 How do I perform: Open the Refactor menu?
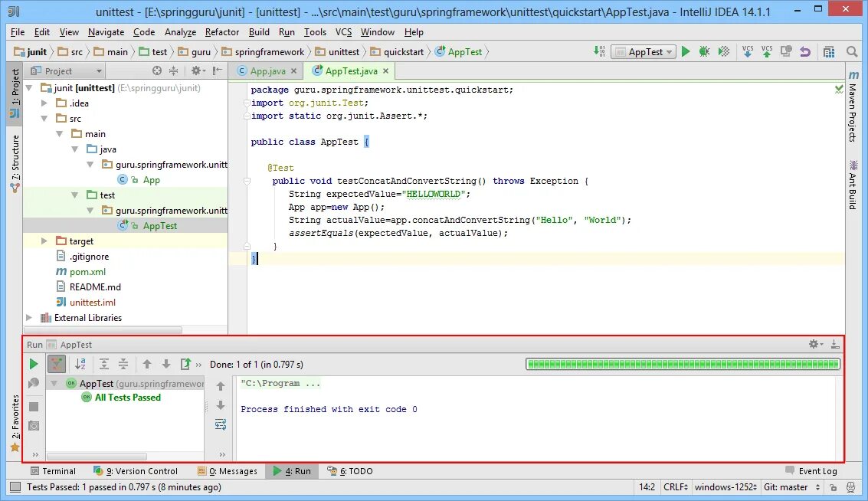(221, 32)
